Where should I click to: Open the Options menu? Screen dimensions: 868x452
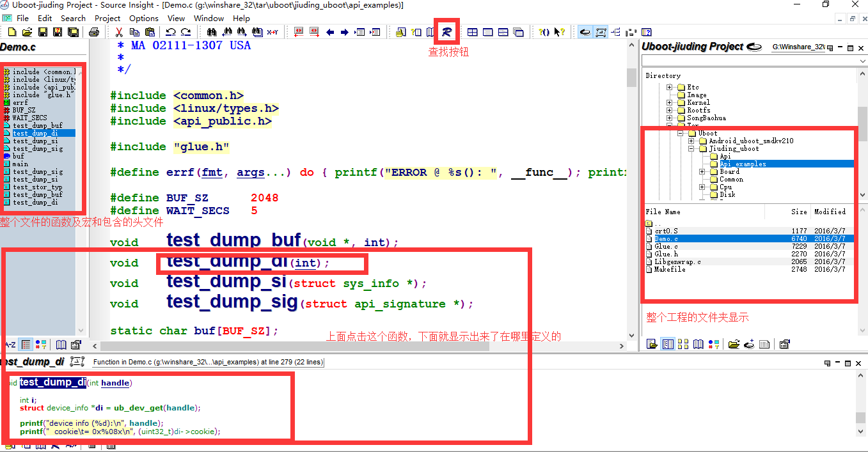pos(143,18)
